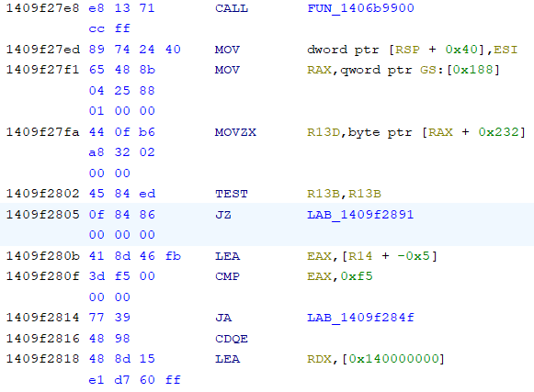Select the MOVZX mnemonic
Viewport: 534px width, 392px height.
tap(235, 132)
